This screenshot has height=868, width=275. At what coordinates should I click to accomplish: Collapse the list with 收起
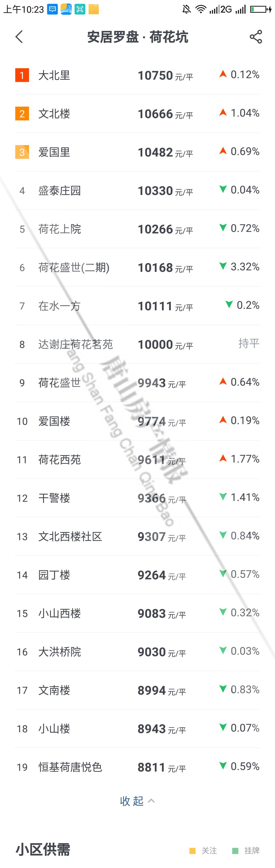[x=132, y=801]
